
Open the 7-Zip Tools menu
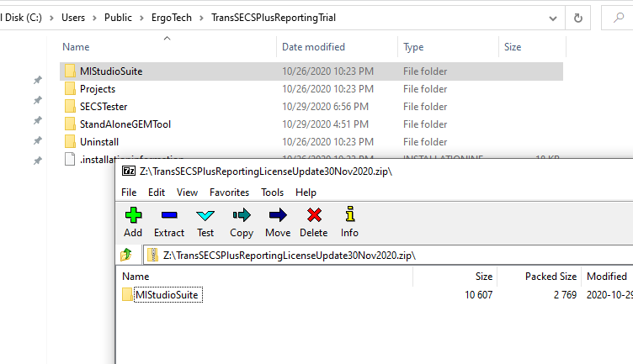pos(273,193)
